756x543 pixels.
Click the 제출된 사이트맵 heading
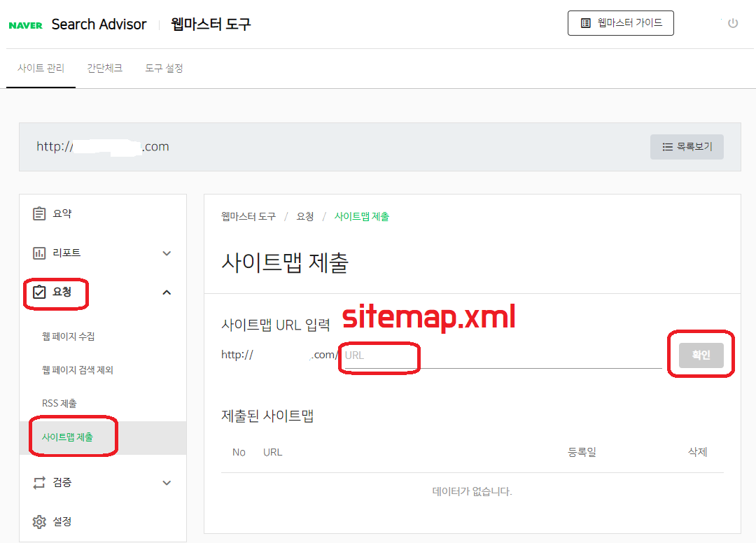point(267,416)
